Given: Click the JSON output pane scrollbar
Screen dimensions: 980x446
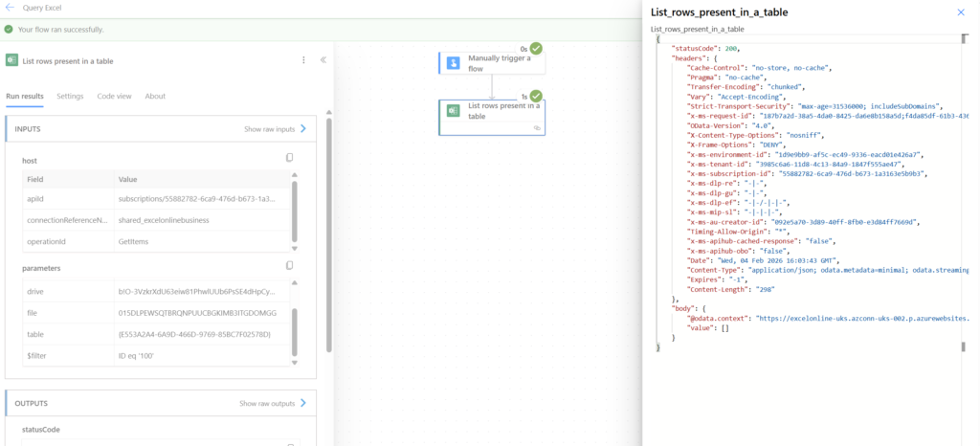Looking at the screenshot, I should (963, 192).
